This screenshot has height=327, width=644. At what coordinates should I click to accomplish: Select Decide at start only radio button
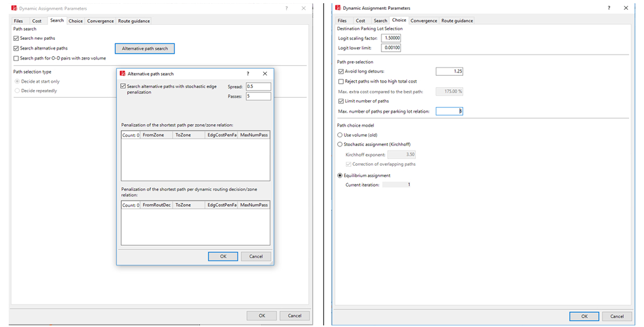(17, 81)
